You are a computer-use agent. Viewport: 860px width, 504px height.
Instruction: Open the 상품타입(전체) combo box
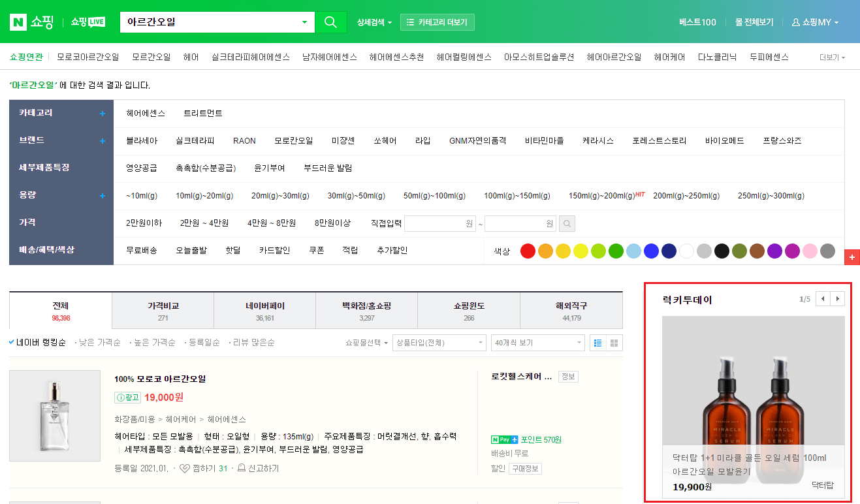click(439, 343)
